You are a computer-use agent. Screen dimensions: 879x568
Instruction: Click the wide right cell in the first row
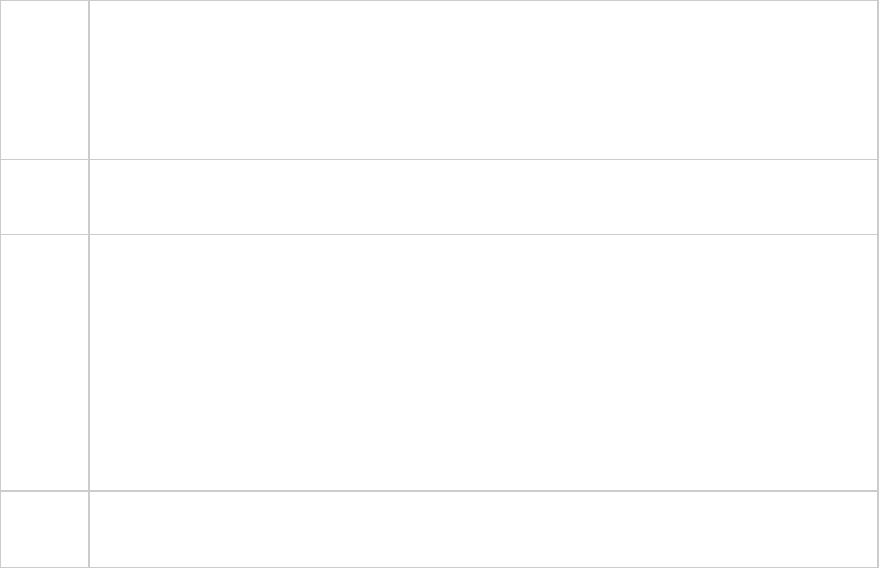click(483, 80)
